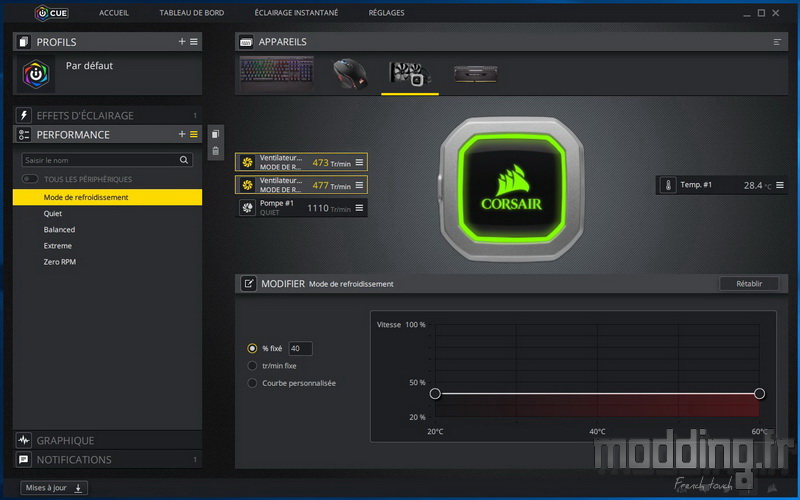Image resolution: width=800 pixels, height=500 pixels.
Task: Expand the Notifications section
Action: 107,459
